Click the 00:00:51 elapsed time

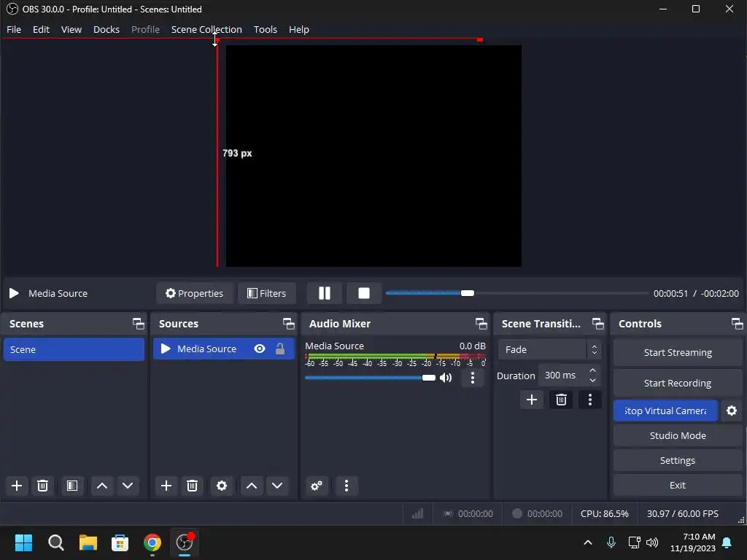point(671,294)
